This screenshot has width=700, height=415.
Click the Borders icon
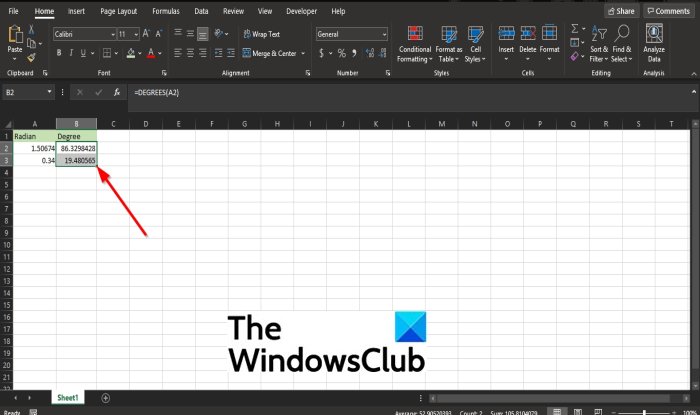pos(107,53)
